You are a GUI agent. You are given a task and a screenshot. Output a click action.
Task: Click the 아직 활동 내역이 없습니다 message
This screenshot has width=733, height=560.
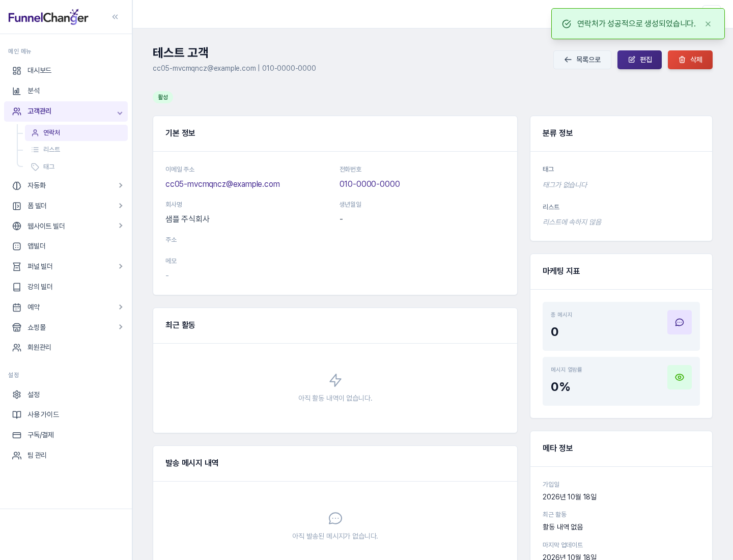pos(335,398)
